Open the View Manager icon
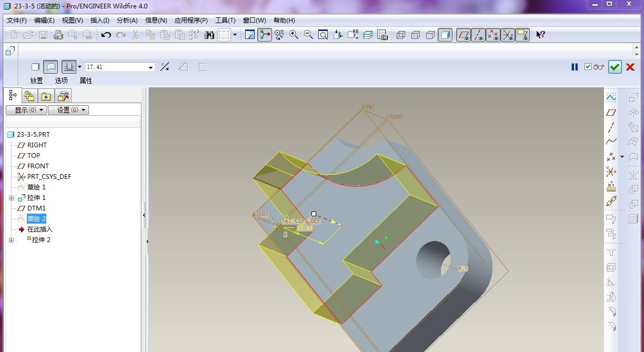The image size is (644, 352). point(383,35)
